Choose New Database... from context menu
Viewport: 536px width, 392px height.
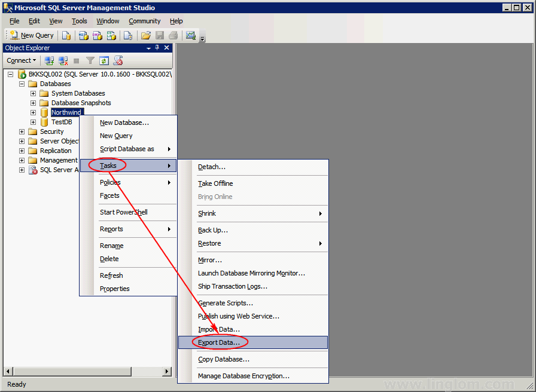click(x=129, y=122)
